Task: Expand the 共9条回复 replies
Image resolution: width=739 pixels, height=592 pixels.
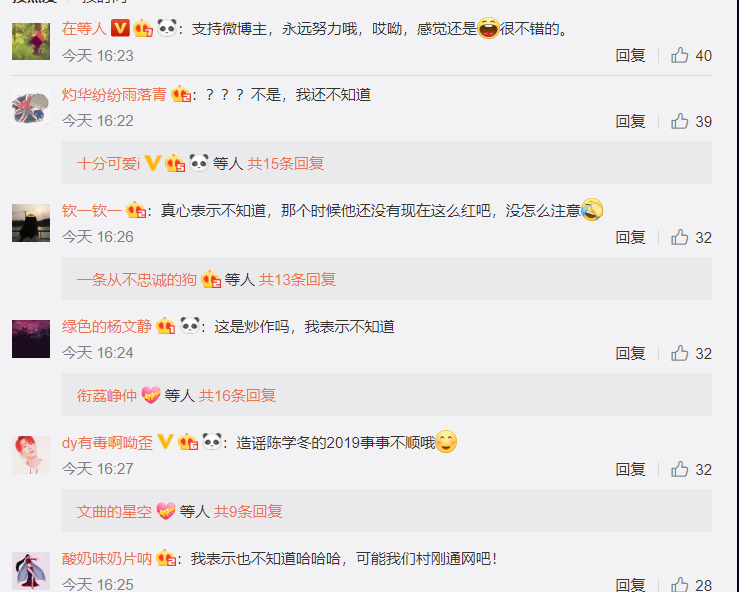Action: coord(248,511)
